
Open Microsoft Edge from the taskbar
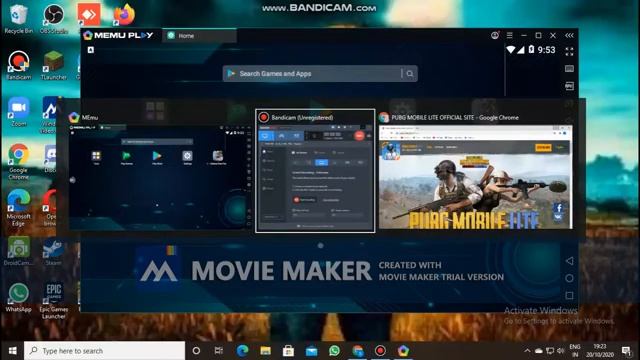[x=242, y=351]
